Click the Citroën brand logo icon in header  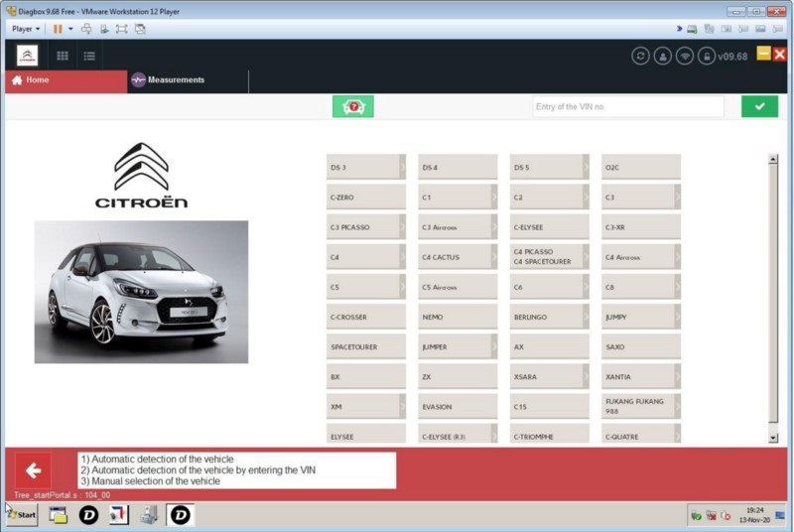pos(28,56)
